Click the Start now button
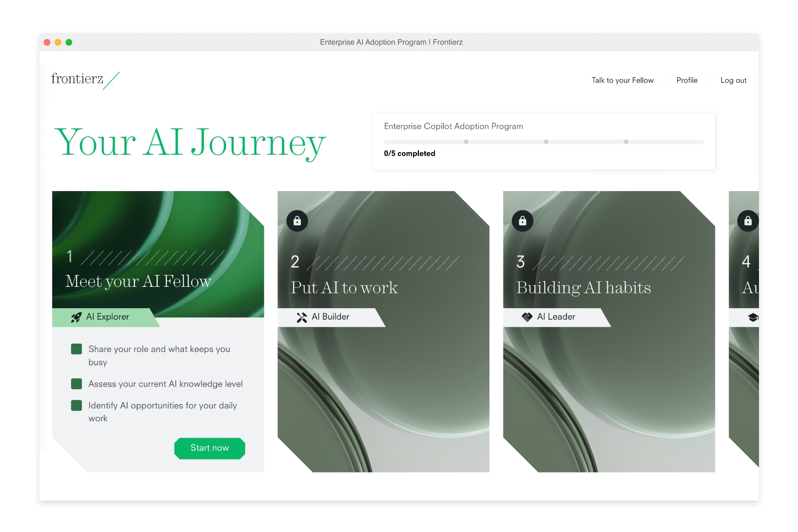Screen dimensions: 798x532 point(210,448)
